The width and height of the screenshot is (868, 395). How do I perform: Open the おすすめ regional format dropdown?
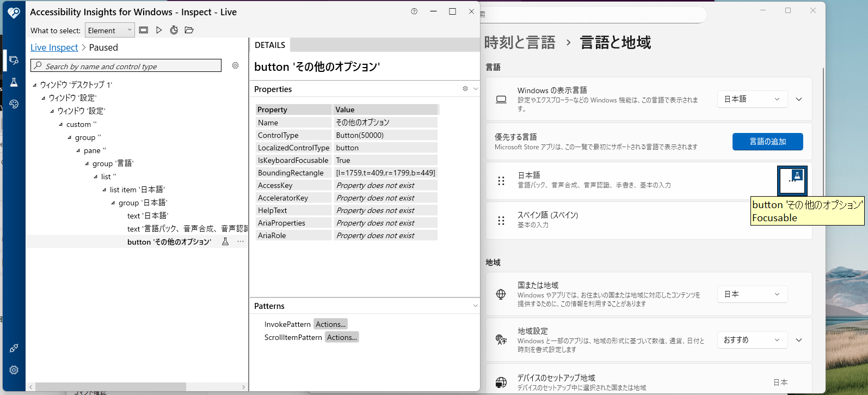752,340
